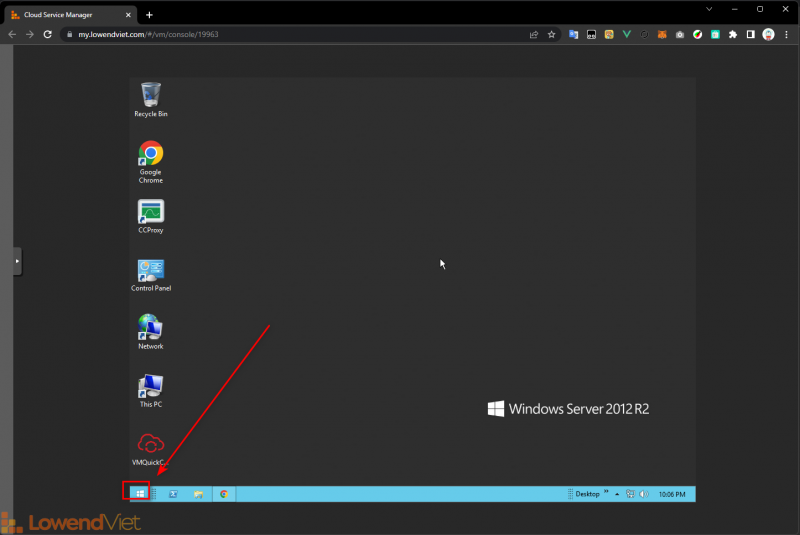
Task: Toggle the browser side panel
Action: pos(751,34)
